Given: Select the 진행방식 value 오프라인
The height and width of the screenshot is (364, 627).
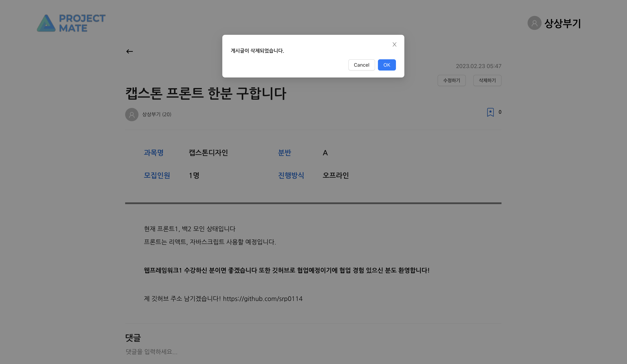Looking at the screenshot, I should 336,175.
